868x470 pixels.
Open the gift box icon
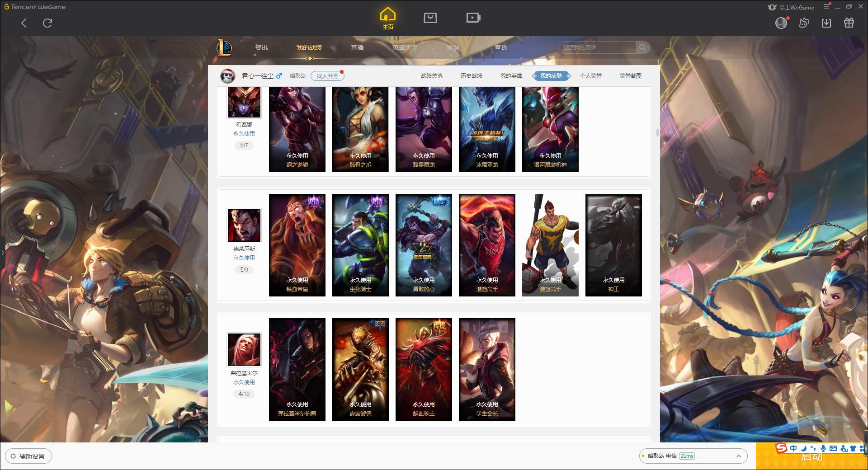click(x=849, y=23)
